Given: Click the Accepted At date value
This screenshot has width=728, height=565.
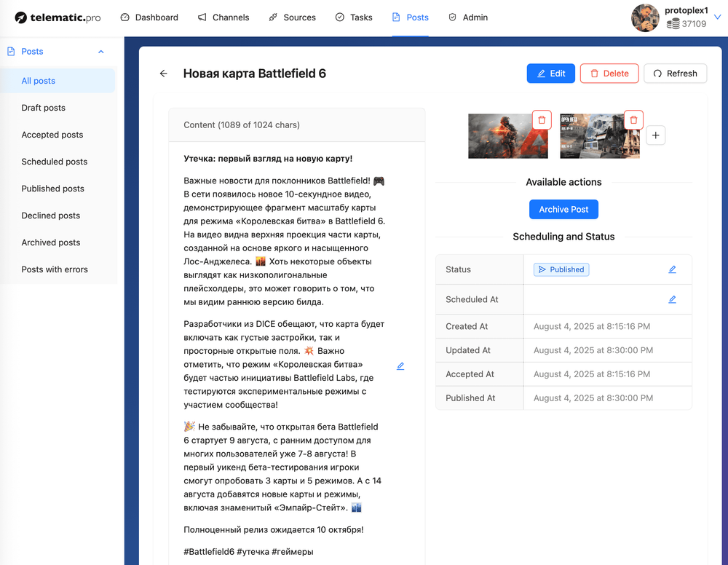Looking at the screenshot, I should [x=591, y=374].
